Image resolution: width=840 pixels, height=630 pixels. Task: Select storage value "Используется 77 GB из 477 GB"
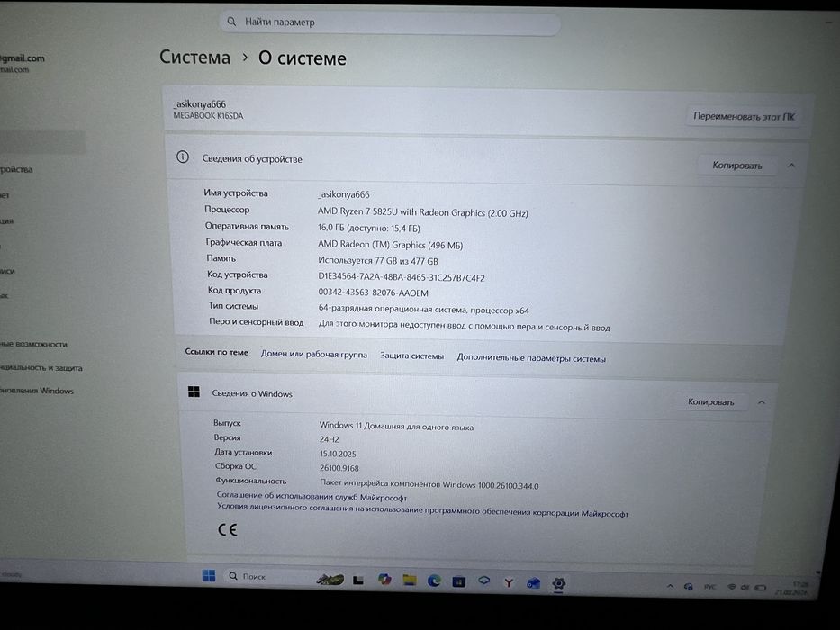tap(377, 261)
